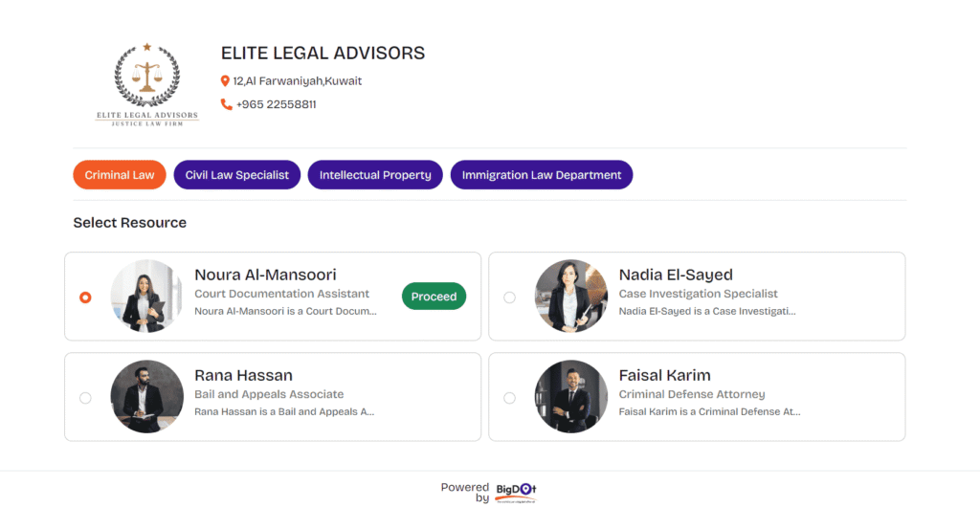The image size is (980, 529).
Task: Choose the Faisal Karim radio button
Action: 509,398
